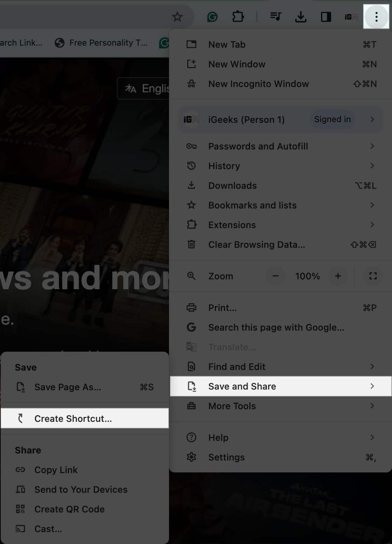The image size is (392, 544).
Task: Open the English language selector on page
Action: pos(143,88)
